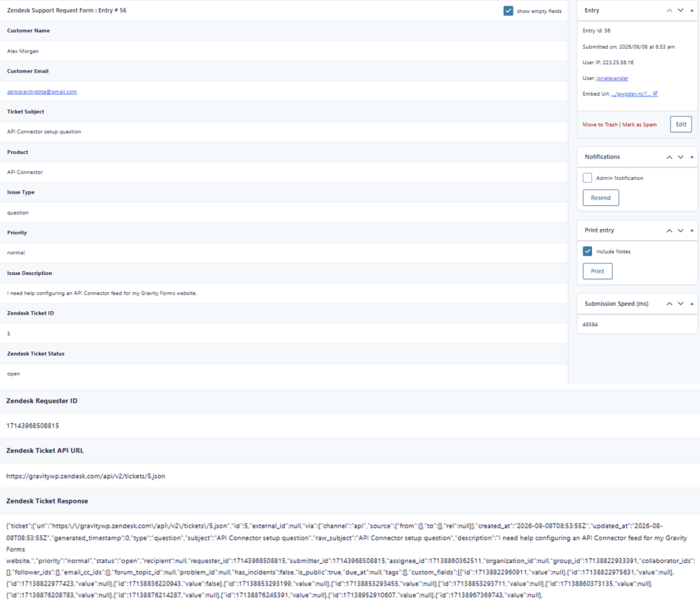Click the form title 'Entry # 56' header
Screen dimensions: 700x604
pos(67,10)
